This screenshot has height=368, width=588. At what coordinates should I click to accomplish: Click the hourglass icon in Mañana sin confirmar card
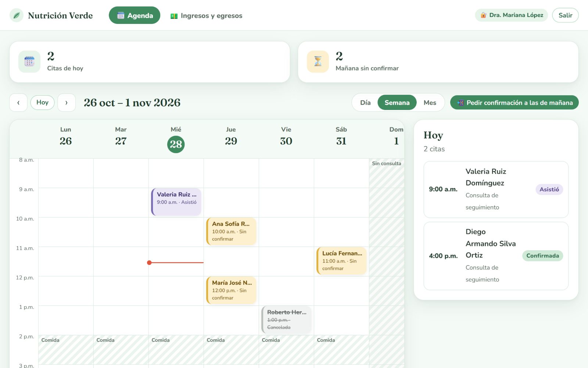pyautogui.click(x=318, y=61)
